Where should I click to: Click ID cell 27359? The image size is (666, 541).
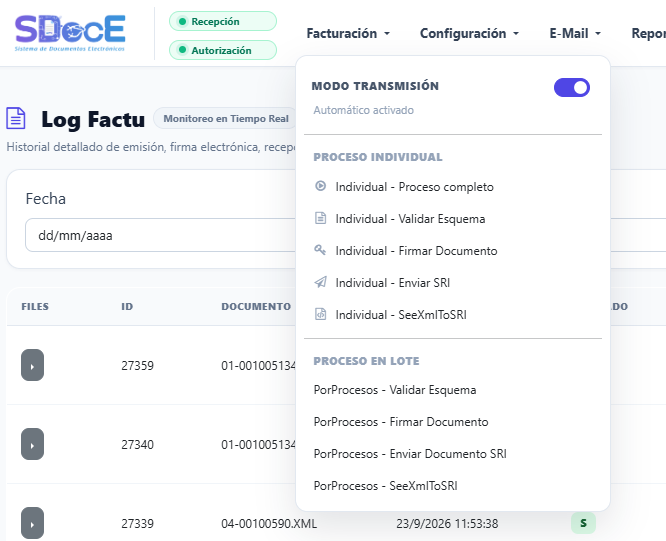(137, 365)
